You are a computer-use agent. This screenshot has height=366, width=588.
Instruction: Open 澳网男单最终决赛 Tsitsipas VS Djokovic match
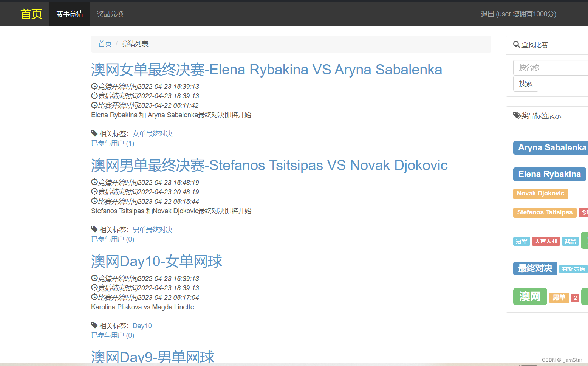tap(269, 166)
